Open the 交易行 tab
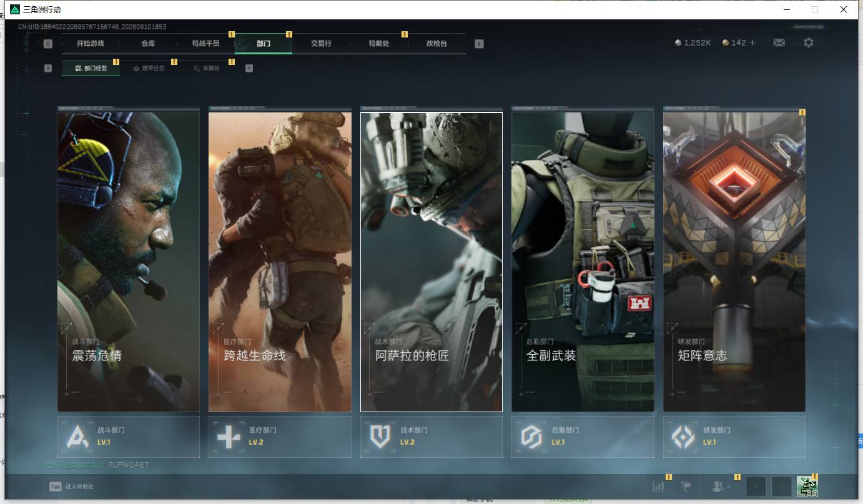The image size is (863, 504). (321, 44)
